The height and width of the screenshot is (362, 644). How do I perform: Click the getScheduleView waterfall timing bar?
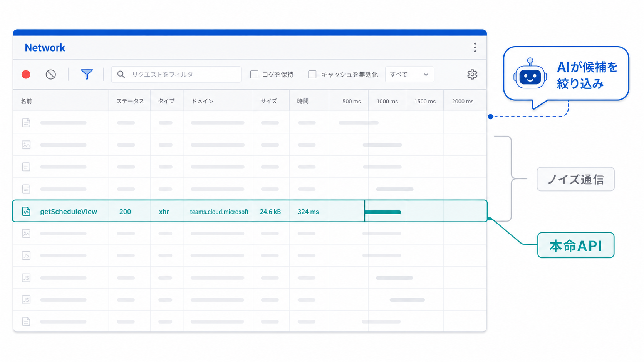382,212
